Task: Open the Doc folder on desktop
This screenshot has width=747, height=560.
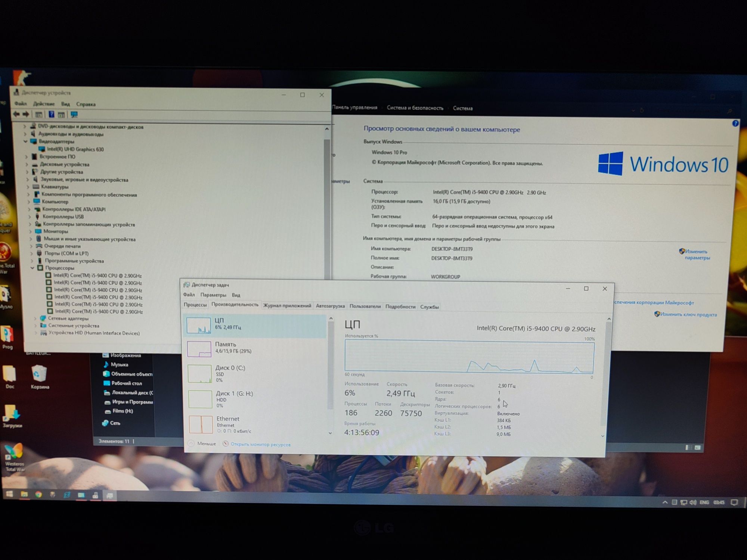Action: tap(10, 377)
